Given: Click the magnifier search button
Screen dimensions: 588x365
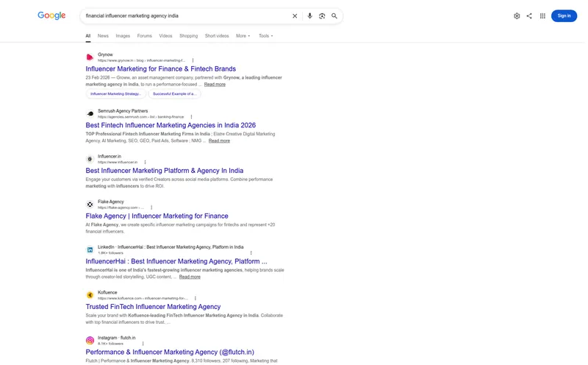Looking at the screenshot, I should [x=334, y=15].
